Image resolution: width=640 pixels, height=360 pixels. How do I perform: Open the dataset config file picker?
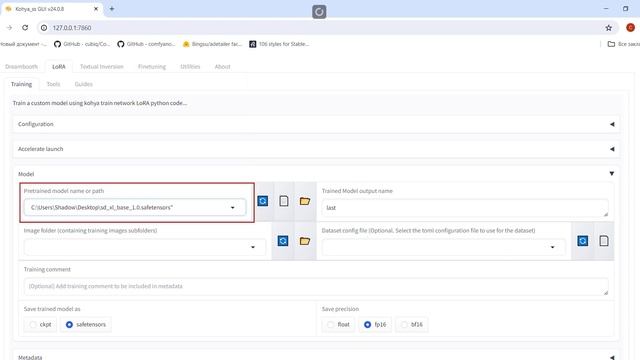click(x=604, y=241)
